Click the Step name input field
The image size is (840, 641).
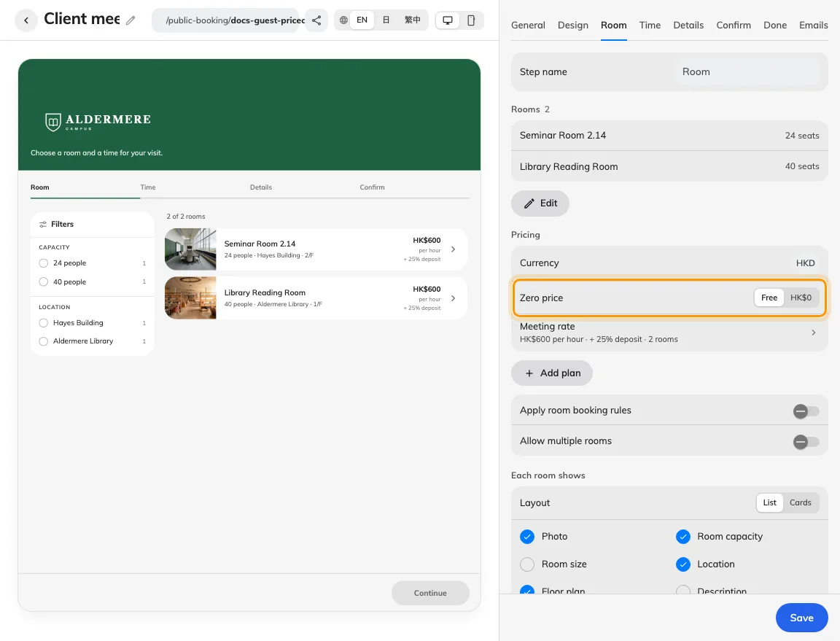point(748,71)
